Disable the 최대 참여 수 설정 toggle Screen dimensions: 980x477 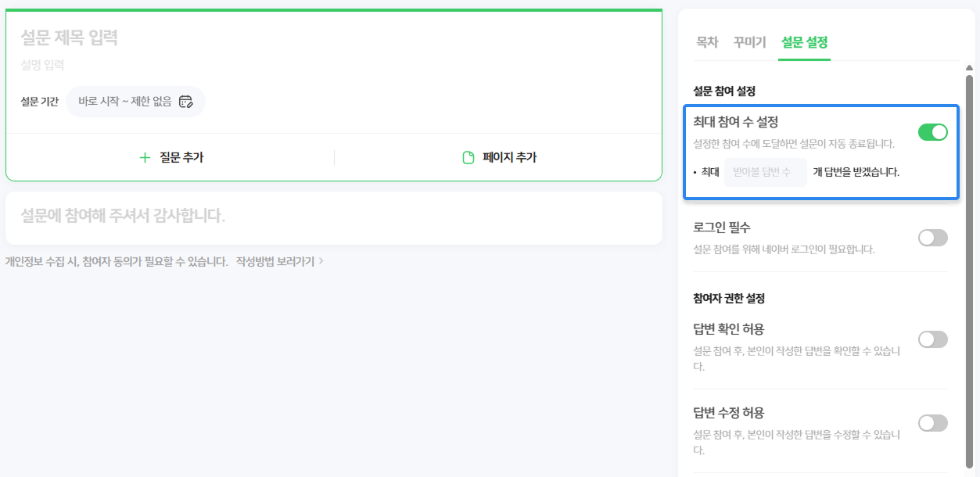pyautogui.click(x=932, y=132)
